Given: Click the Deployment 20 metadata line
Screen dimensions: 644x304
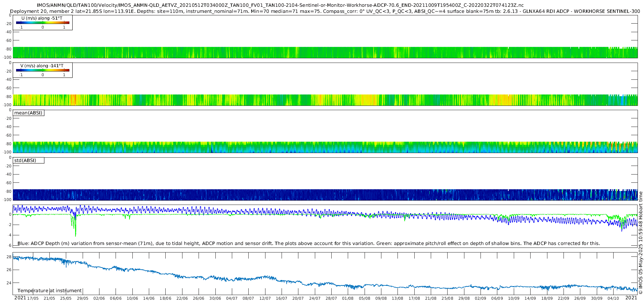Looking at the screenshot, I should 325,11.
